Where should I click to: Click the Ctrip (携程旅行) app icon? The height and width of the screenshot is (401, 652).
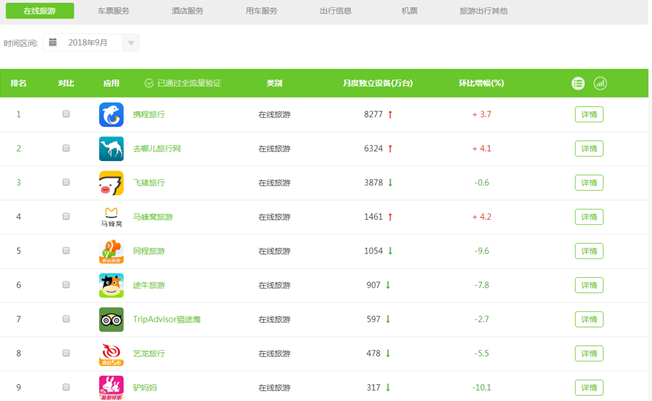tap(111, 114)
